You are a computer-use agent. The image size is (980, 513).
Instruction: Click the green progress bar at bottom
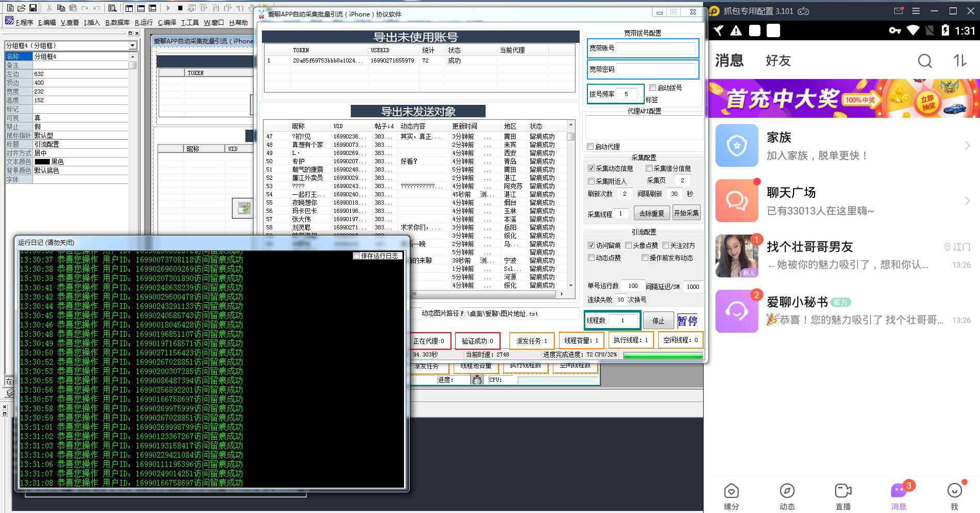point(663,355)
